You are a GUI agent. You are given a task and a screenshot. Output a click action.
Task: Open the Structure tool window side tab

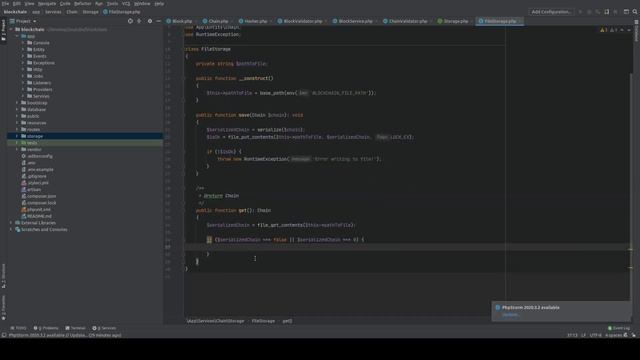click(4, 276)
